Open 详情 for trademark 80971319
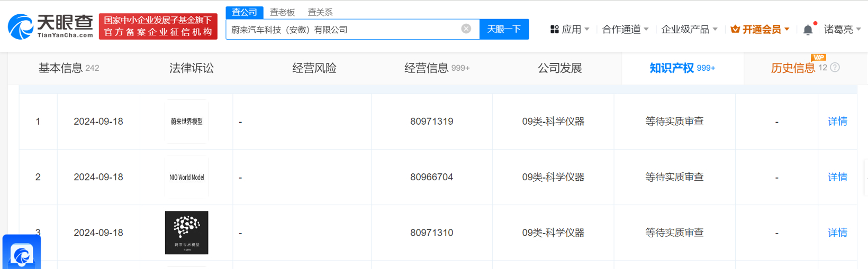The height and width of the screenshot is (269, 868). (837, 122)
